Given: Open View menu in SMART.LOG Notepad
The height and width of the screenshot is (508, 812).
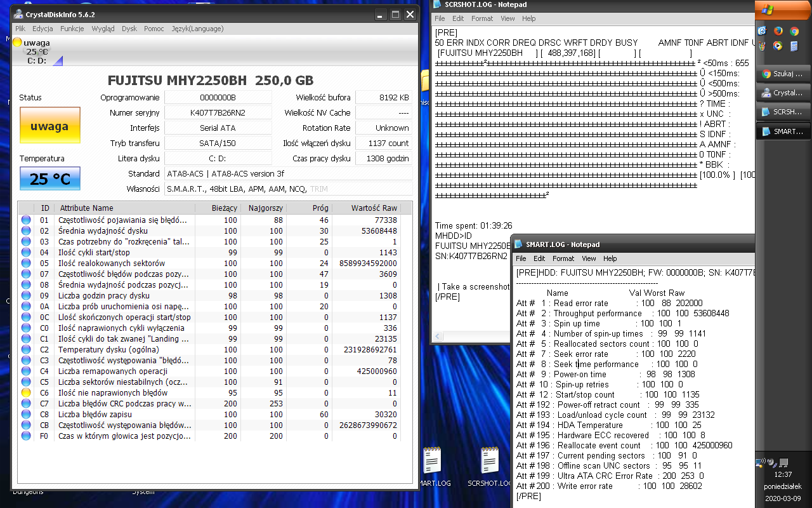Looking at the screenshot, I should coord(589,258).
